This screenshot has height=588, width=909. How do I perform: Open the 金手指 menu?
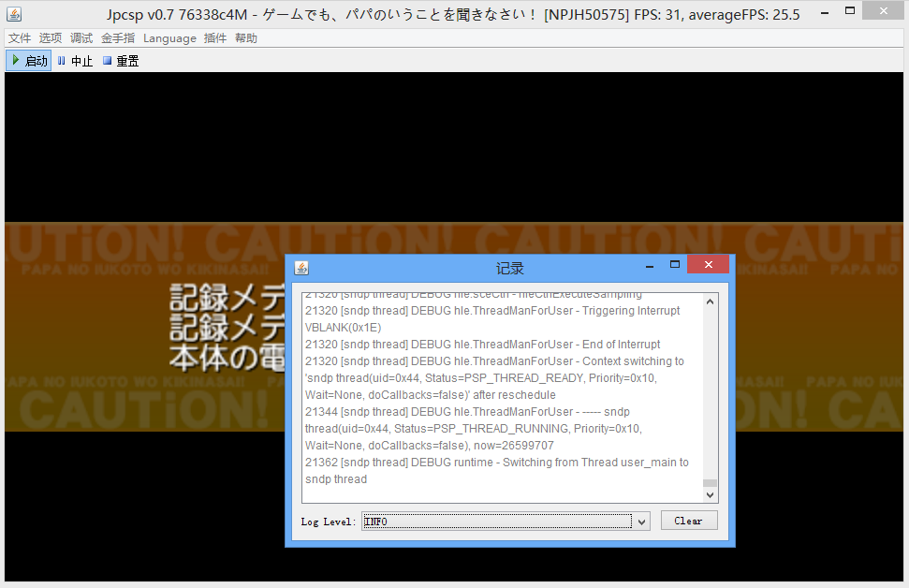[118, 38]
